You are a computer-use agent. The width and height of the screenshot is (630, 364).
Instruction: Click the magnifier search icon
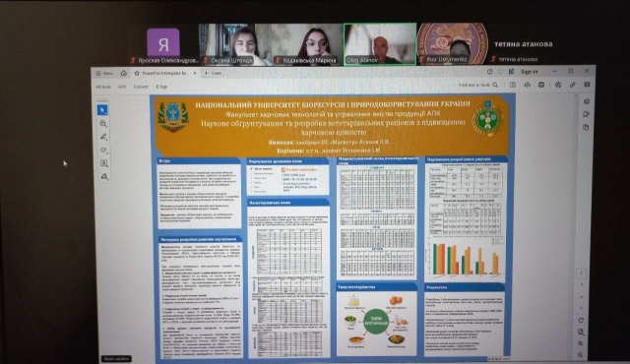495,85
